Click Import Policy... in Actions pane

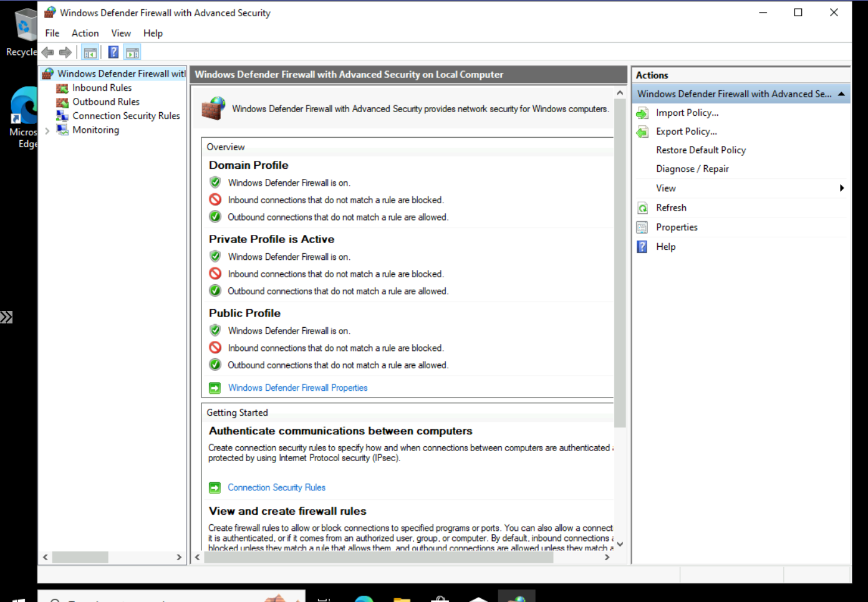point(687,113)
